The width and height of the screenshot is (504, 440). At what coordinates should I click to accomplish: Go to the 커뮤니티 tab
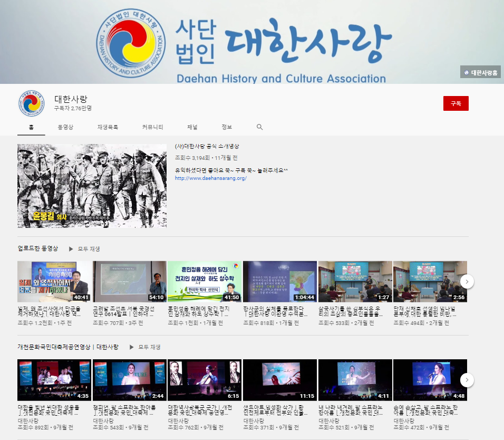click(153, 127)
